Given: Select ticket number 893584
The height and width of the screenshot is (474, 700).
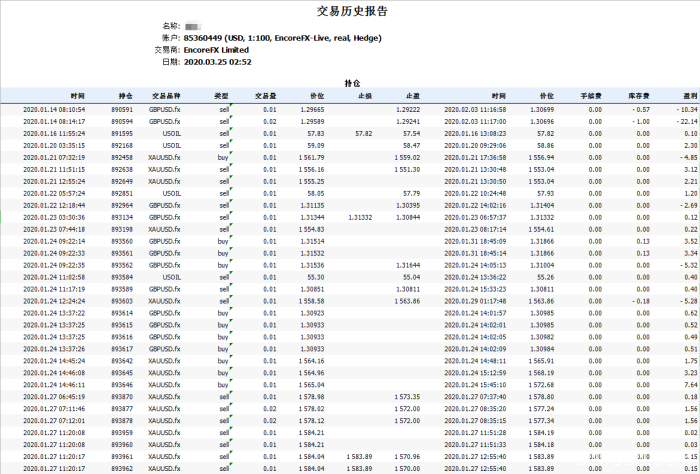Looking at the screenshot, I should click(x=122, y=277).
